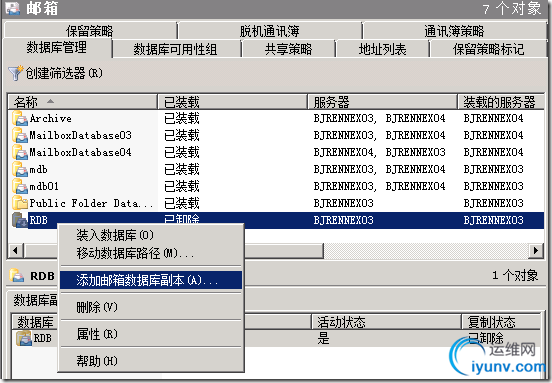Choose 移动数据库路径(M)... menu item
Viewport: 552px width, 383px height.
(x=151, y=253)
